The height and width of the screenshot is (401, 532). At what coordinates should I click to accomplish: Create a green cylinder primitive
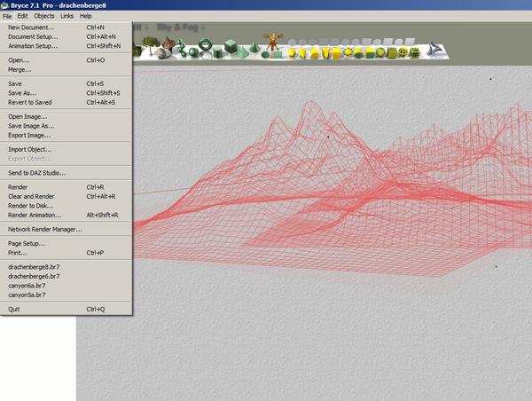[x=217, y=52]
